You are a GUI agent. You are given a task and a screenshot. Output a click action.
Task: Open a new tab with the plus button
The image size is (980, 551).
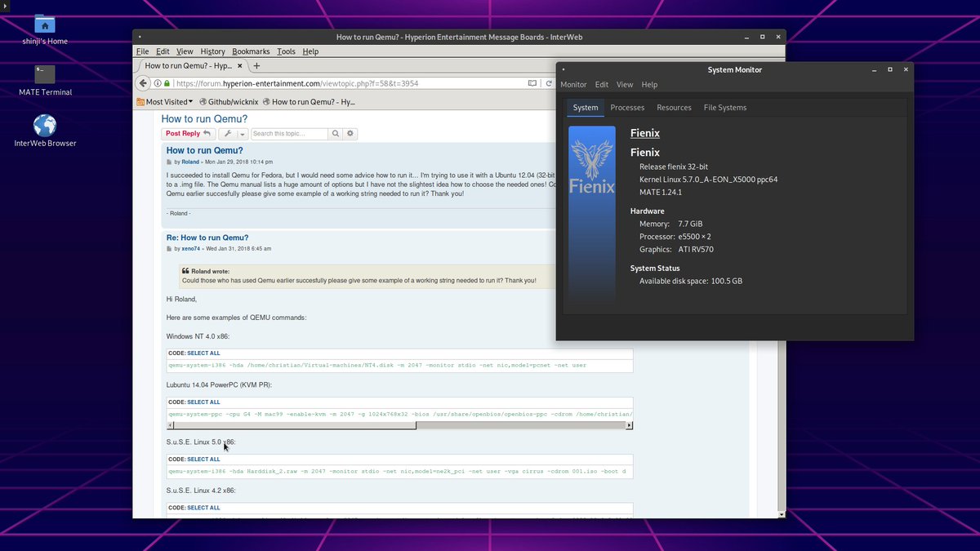256,65
